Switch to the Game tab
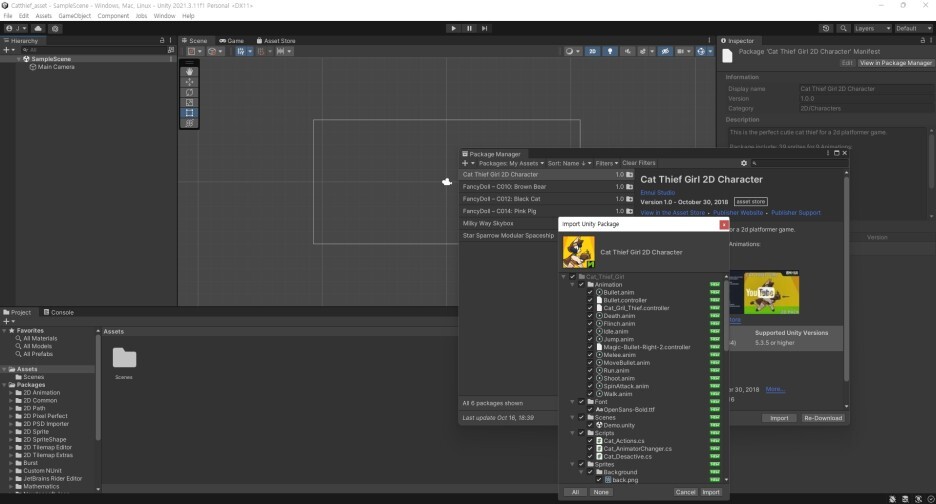This screenshot has height=504, width=936. [232, 41]
